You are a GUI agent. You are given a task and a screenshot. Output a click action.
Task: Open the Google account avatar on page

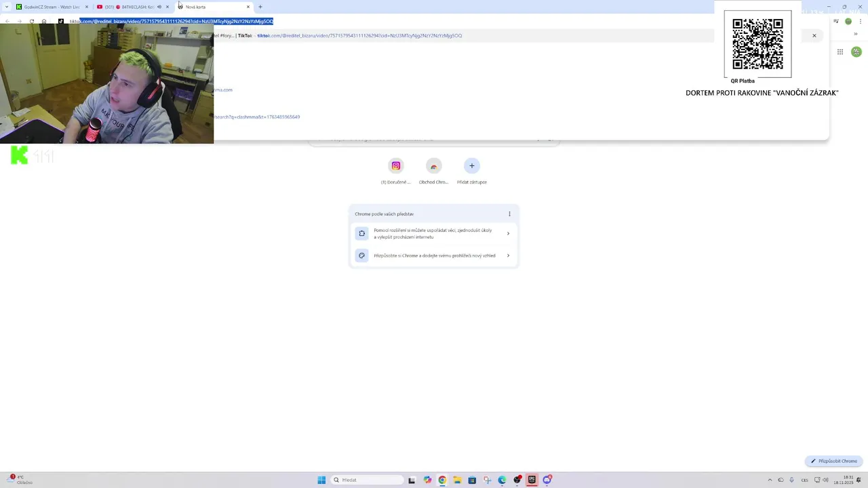pos(856,52)
